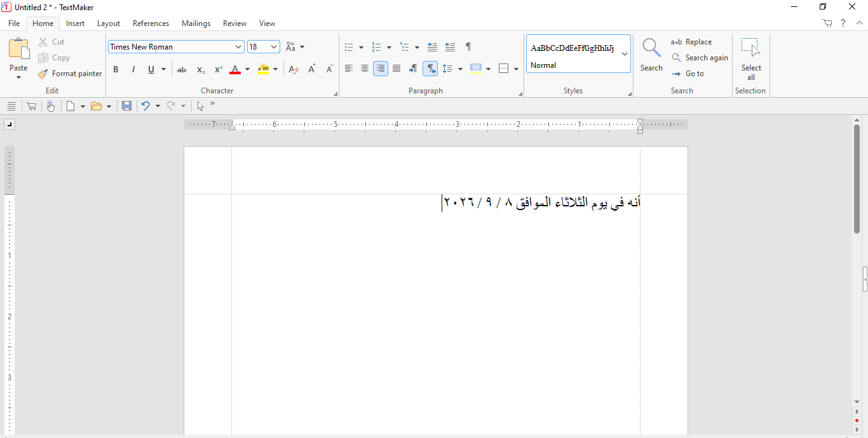
Task: Click the Undo arrow icon
Action: pos(146,106)
